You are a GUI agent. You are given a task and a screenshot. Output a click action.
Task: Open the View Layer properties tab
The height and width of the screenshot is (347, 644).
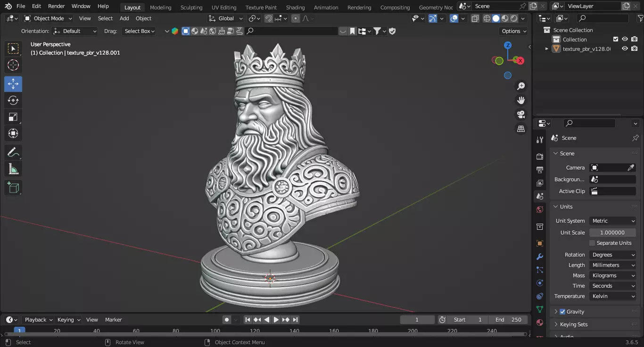[540, 183]
